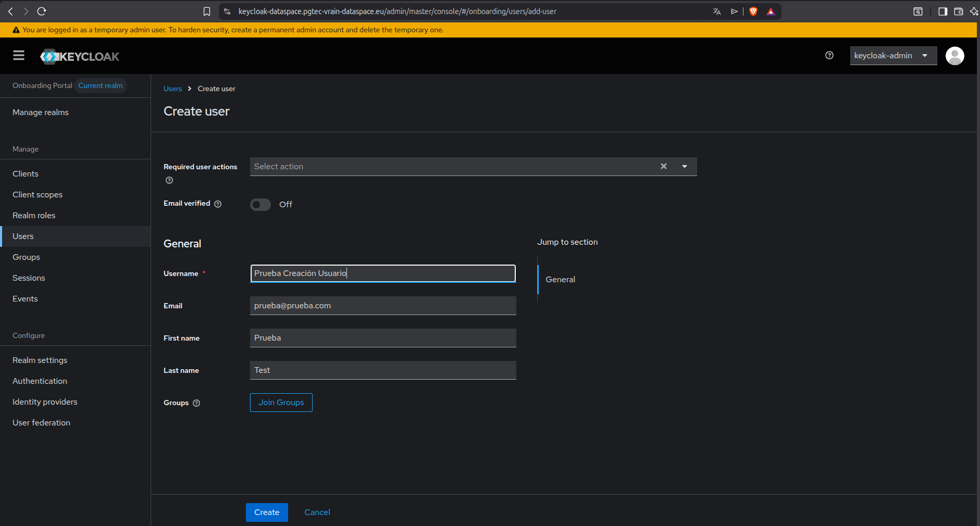Show help for Email verified
Viewport: 980px width, 526px height.
218,204
